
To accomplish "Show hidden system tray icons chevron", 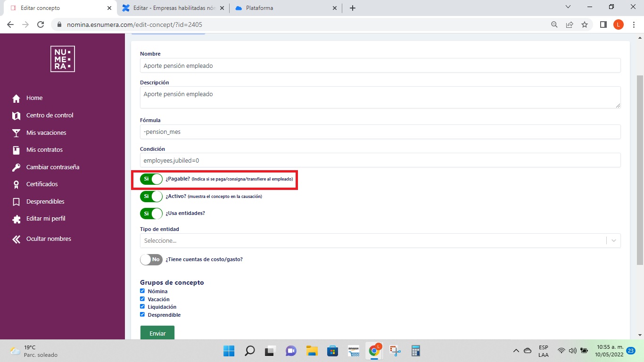I will [516, 351].
